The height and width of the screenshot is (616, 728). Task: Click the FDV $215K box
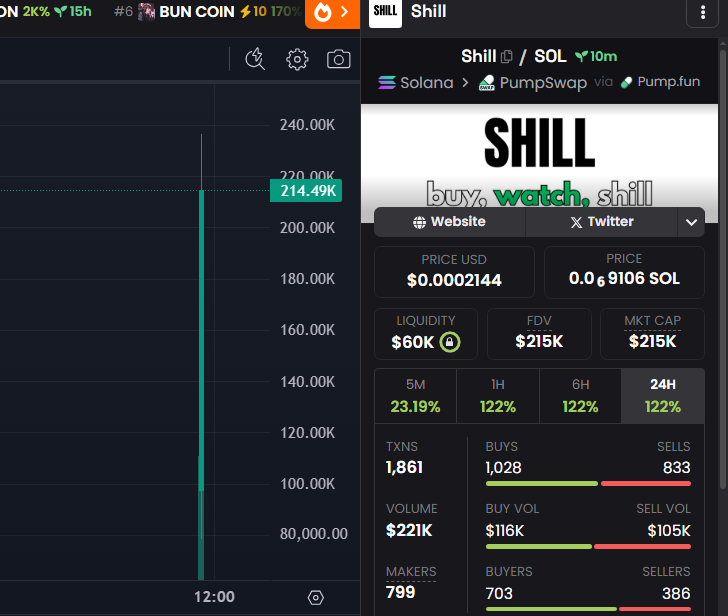click(x=539, y=334)
